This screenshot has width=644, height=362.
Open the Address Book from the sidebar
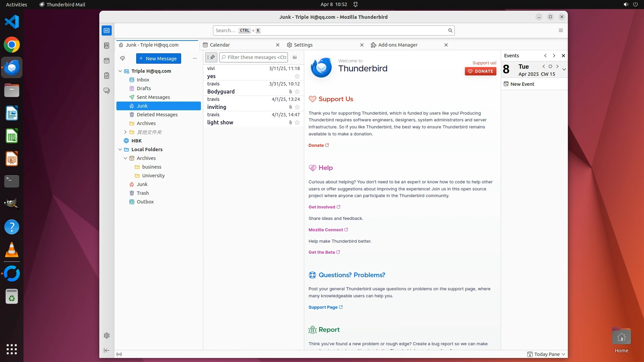pos(107,46)
